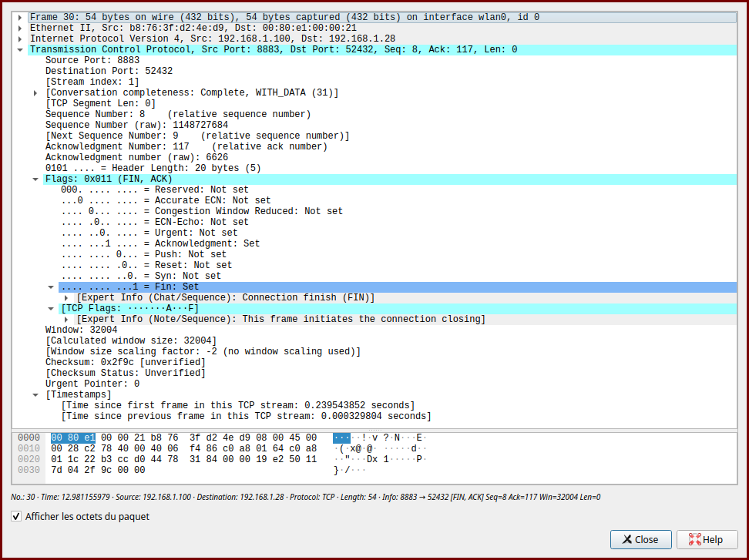Expand Connection finish (FIN) expert info arrow
749x560 pixels.
tap(66, 298)
